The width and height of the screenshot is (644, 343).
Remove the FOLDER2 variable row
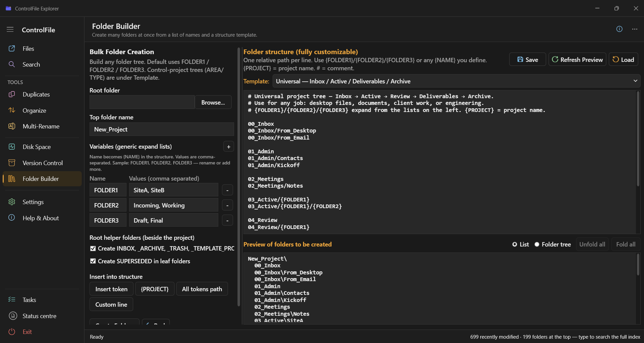(227, 205)
